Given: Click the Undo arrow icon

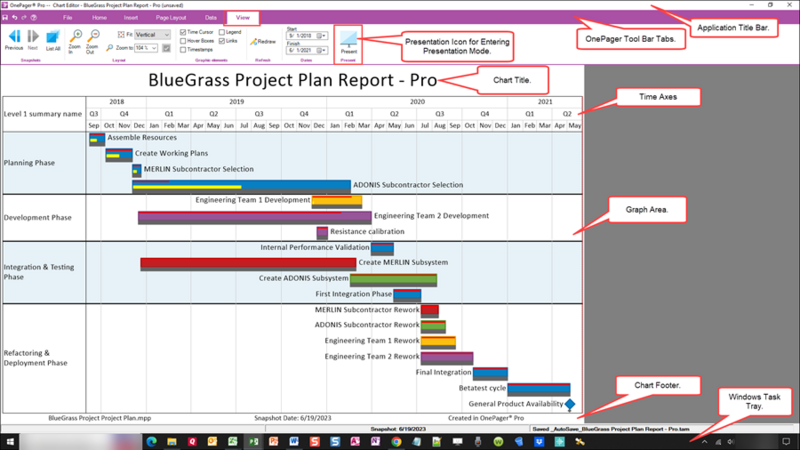Looking at the screenshot, I should 14,17.
